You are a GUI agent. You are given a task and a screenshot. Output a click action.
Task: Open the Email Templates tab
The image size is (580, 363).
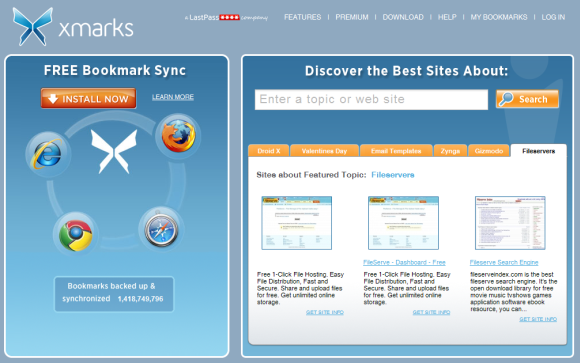396,151
